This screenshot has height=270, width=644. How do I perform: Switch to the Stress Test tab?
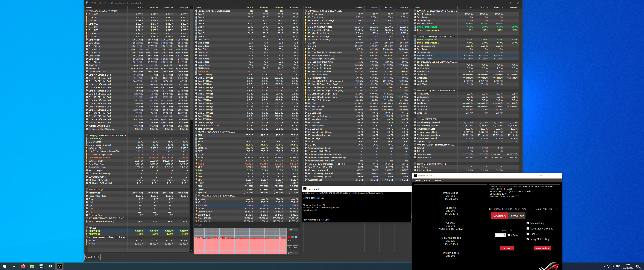[517, 216]
